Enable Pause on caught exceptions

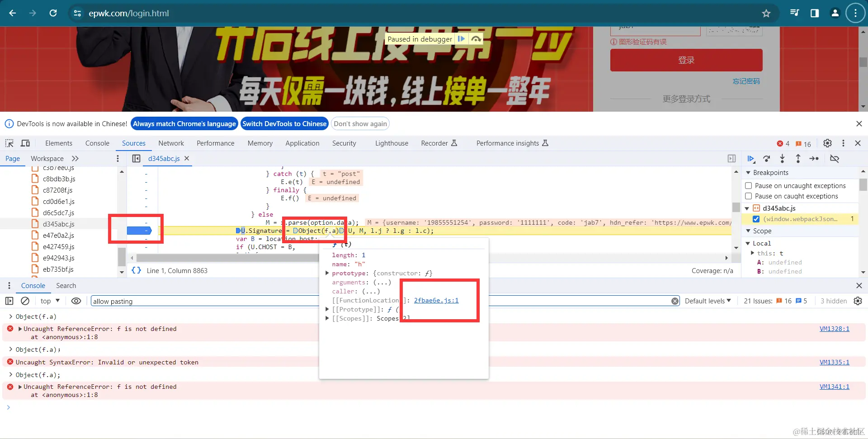750,196
